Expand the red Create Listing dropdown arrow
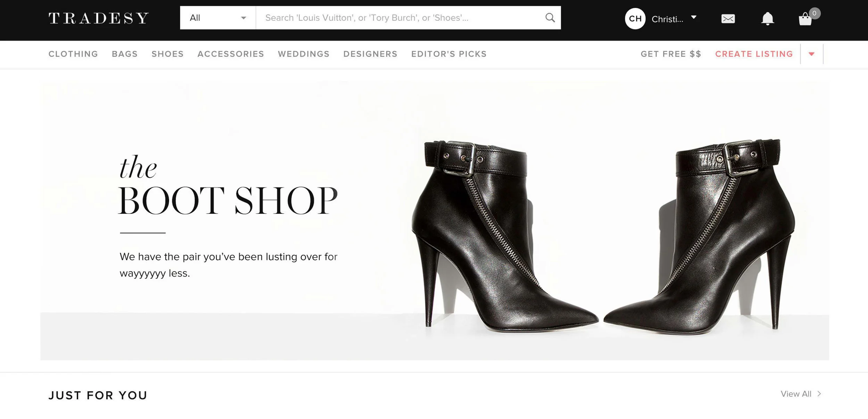 [x=812, y=54]
